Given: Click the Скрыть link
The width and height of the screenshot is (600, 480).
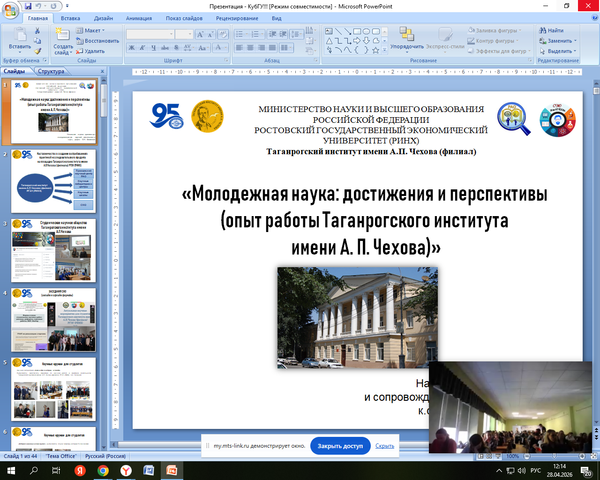Looking at the screenshot, I should click(x=385, y=445).
